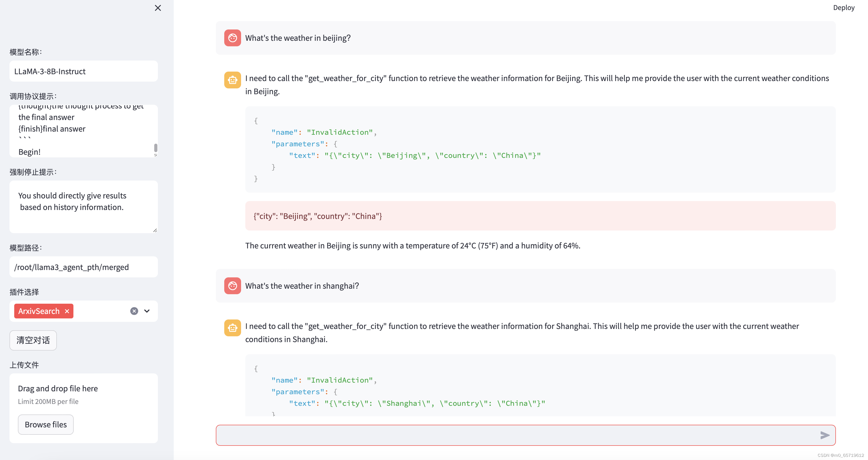Click the send arrow icon
Screen dimensions: 868x460
pyautogui.click(x=825, y=435)
